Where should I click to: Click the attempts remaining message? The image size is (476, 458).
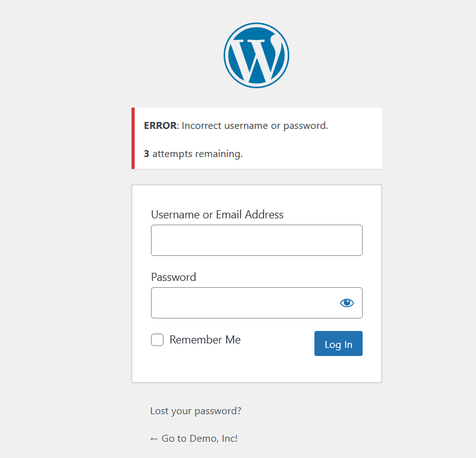tap(193, 154)
